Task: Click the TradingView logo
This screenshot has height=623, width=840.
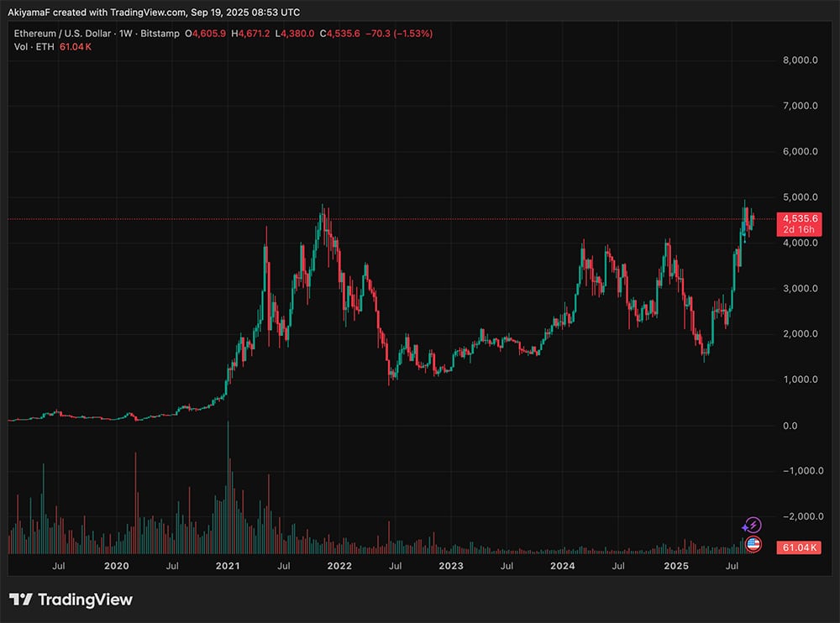Action: pos(71,599)
